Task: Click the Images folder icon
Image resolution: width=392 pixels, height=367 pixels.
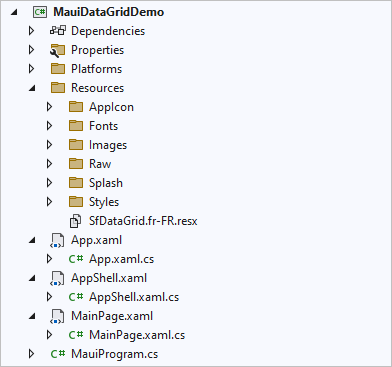Action: [x=76, y=145]
